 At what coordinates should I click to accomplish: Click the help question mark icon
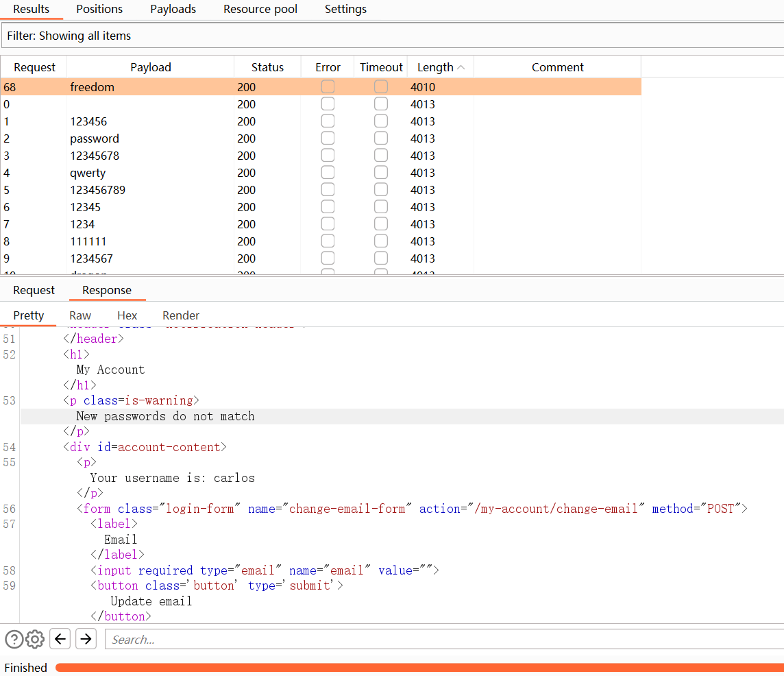coord(14,640)
